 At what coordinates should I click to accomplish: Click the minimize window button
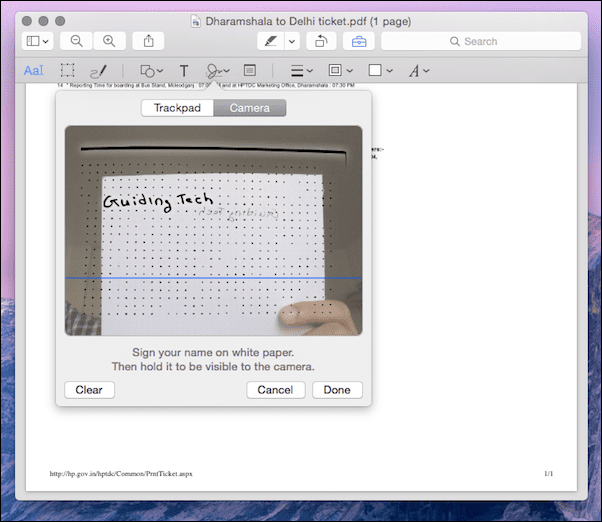pos(43,21)
